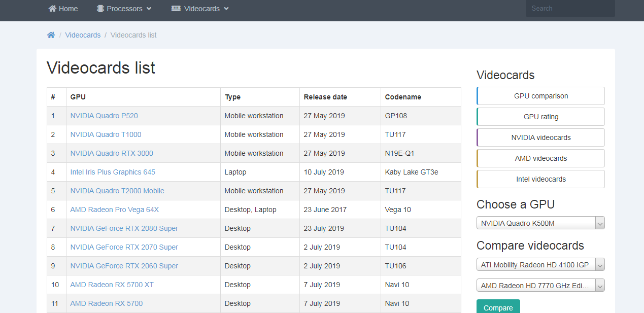644x313 pixels.
Task: Click the 23 July 2019 date cell
Action: point(340,228)
